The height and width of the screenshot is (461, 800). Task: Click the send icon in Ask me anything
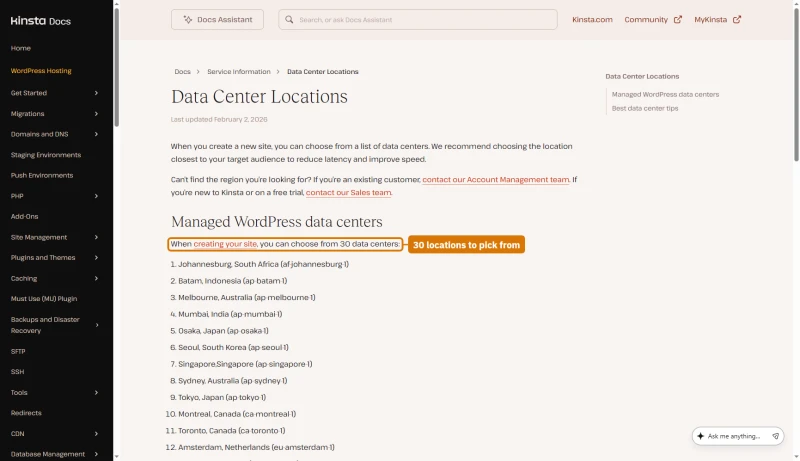tap(776, 436)
